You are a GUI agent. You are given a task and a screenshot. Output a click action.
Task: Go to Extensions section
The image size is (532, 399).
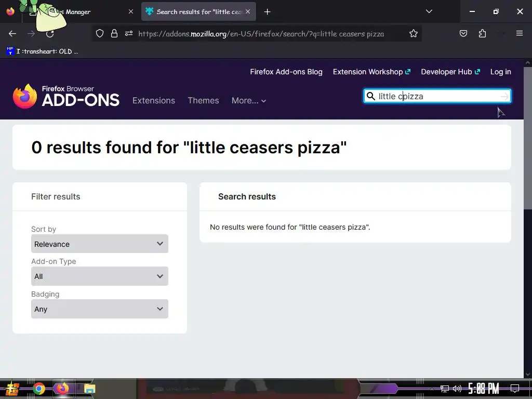154,100
